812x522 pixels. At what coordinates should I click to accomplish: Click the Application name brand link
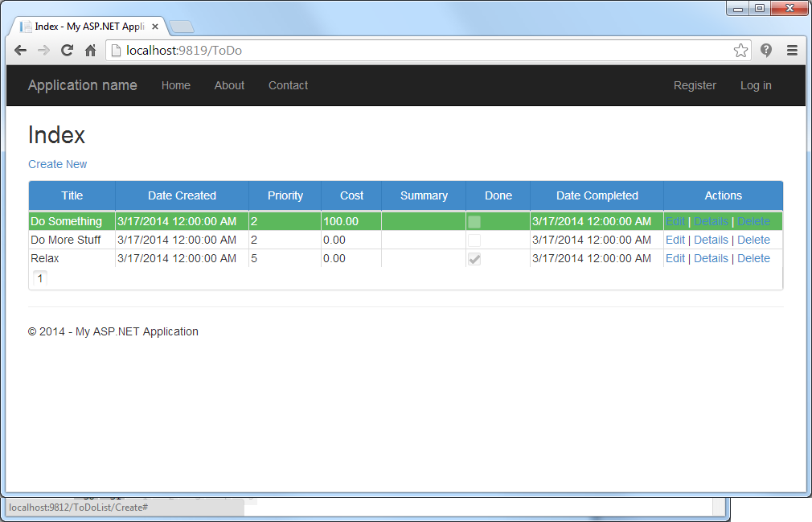tap(82, 85)
